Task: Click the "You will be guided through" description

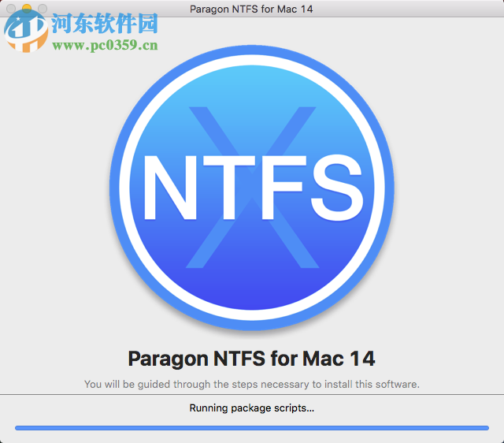Action: pyautogui.click(x=252, y=384)
